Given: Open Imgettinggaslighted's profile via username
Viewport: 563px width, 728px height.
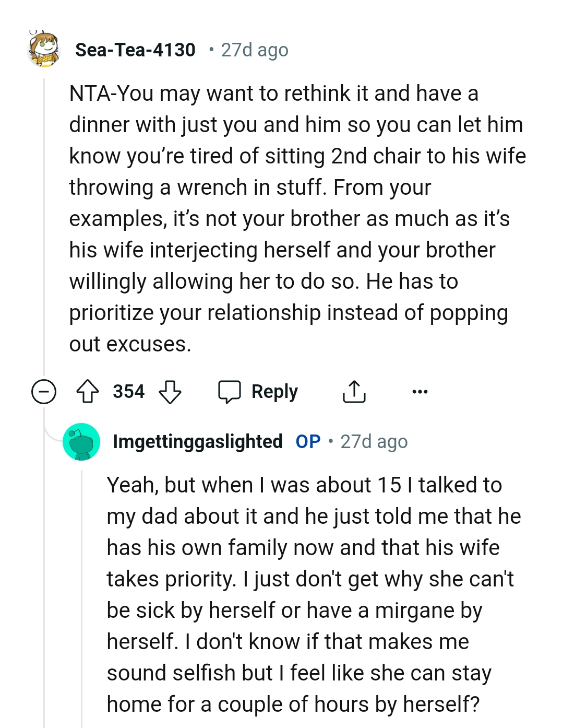Looking at the screenshot, I should click(x=197, y=441).
